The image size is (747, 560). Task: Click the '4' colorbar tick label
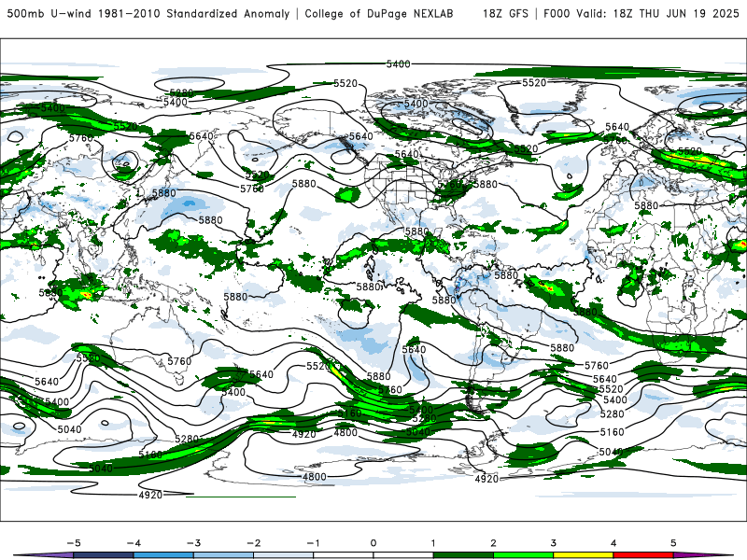[613, 543]
